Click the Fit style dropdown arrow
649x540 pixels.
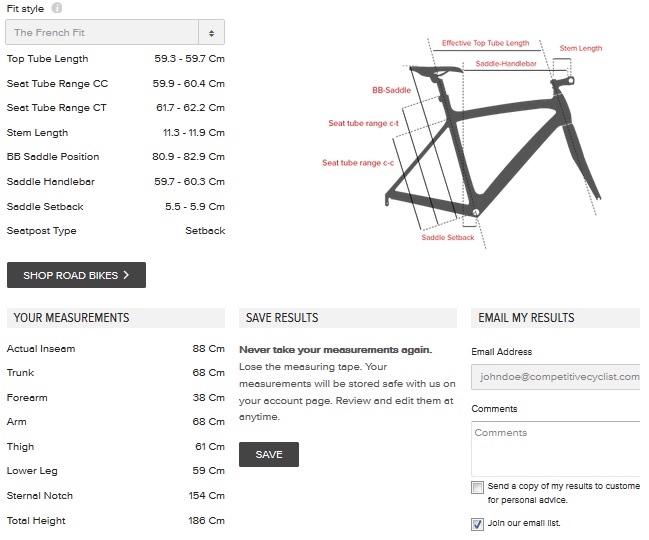(212, 33)
